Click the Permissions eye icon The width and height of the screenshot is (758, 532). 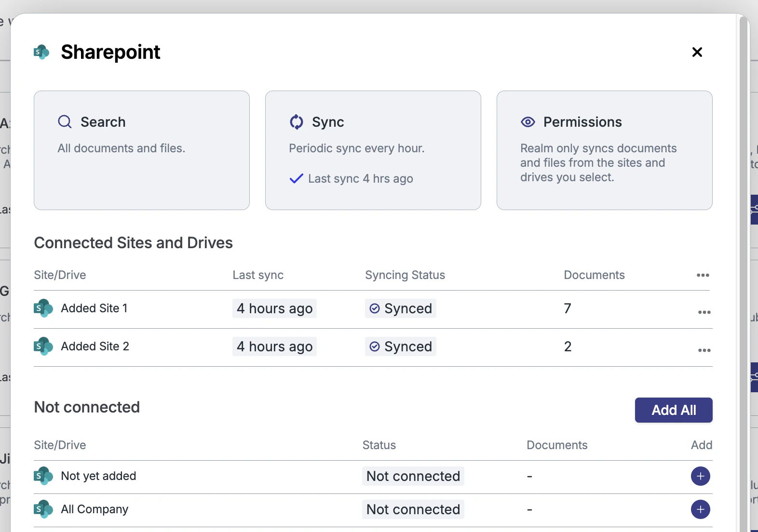coord(528,122)
